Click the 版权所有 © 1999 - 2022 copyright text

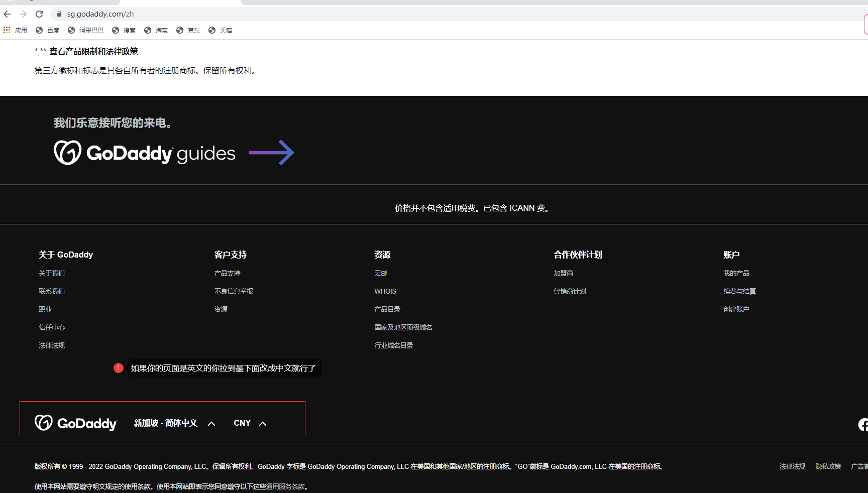click(x=349, y=466)
